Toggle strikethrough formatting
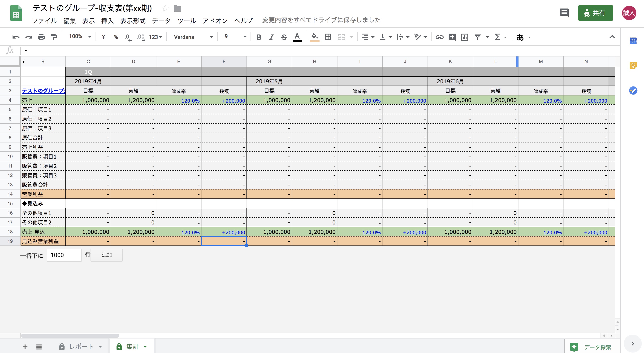 284,37
